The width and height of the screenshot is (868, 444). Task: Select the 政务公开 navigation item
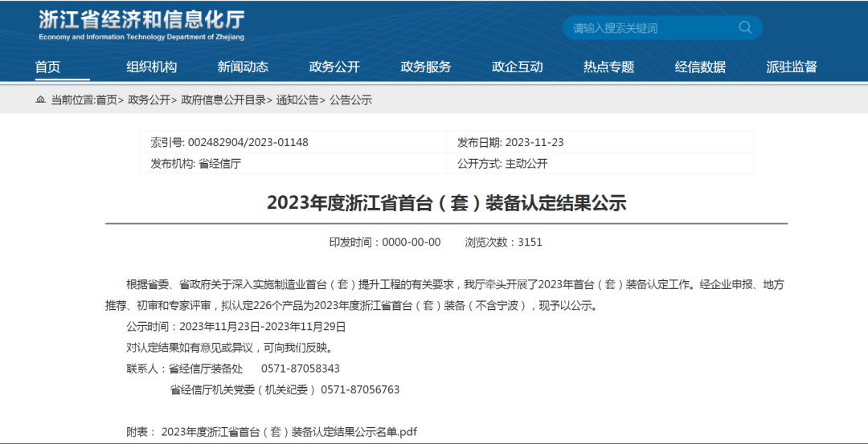(x=334, y=67)
